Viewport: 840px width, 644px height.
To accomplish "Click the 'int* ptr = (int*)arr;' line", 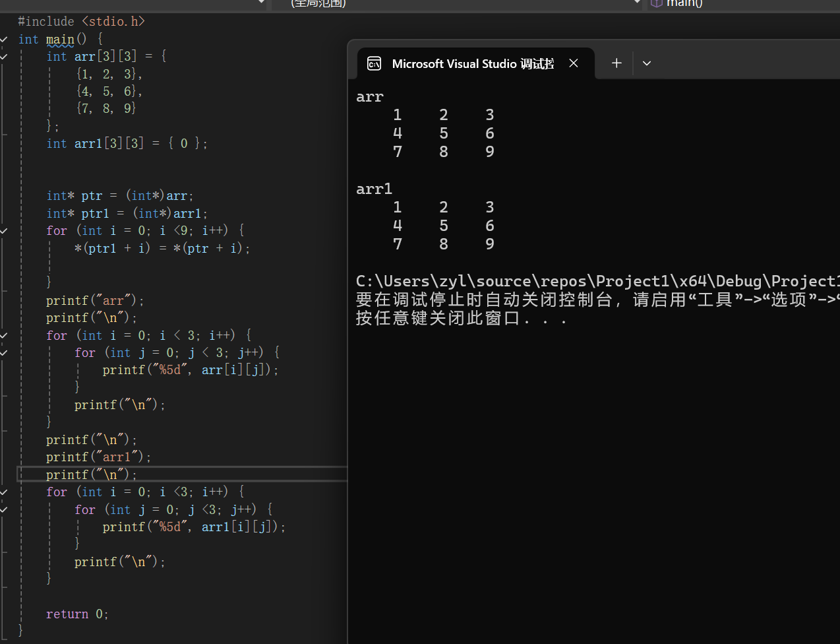I will pos(120,196).
